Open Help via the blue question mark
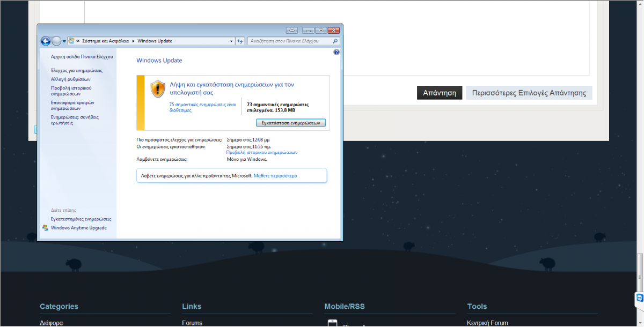This screenshot has height=327, width=644. tap(336, 52)
